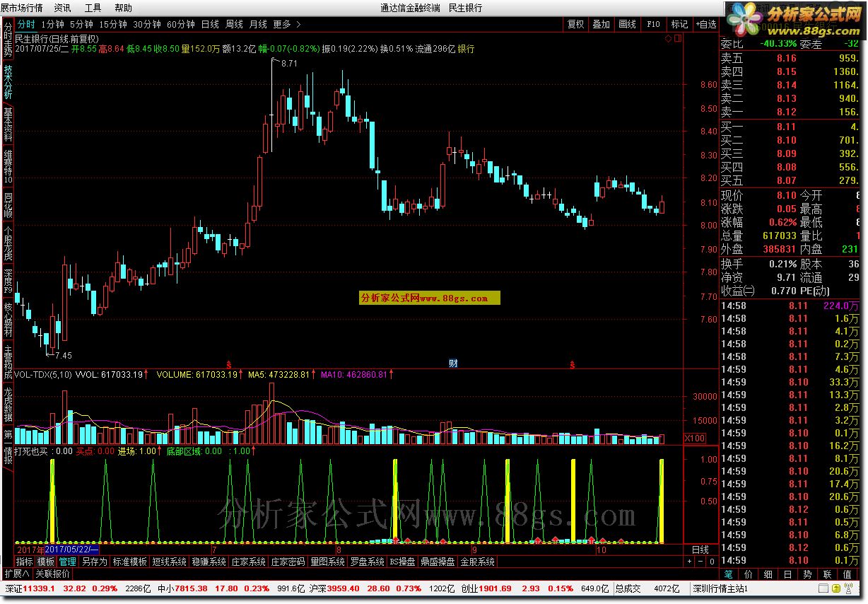The width and height of the screenshot is (868, 604).
Task: Open 龙虎数据 sidebar tab
Action: tap(8, 404)
